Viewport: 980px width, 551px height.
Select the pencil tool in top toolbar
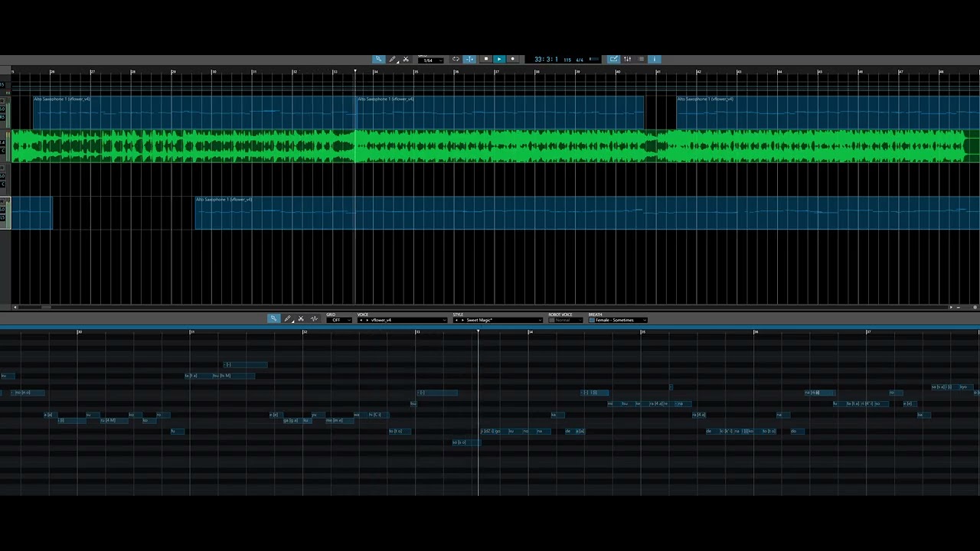[392, 59]
